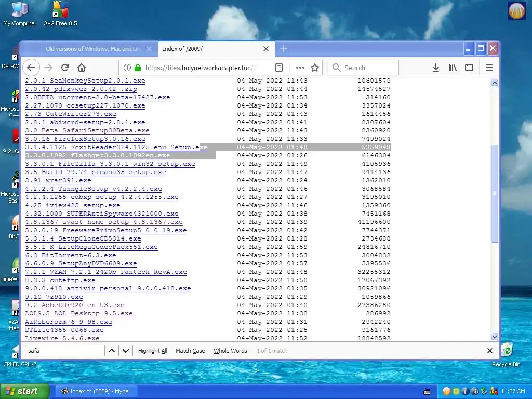Open flashget3.3.0.1092en.exe link

[98, 156]
